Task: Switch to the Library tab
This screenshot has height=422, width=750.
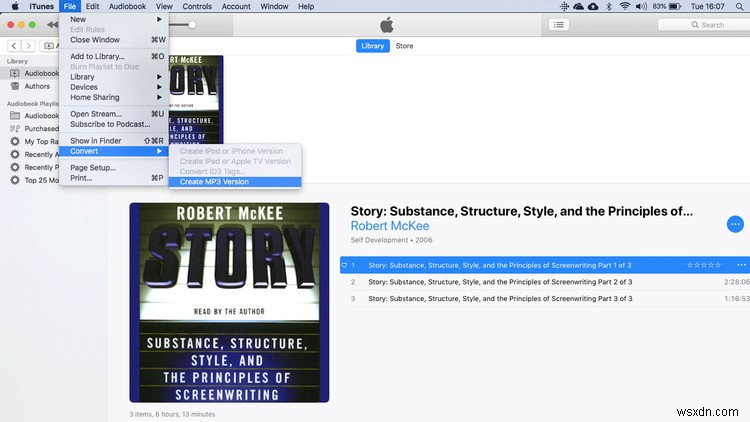Action: tap(373, 46)
